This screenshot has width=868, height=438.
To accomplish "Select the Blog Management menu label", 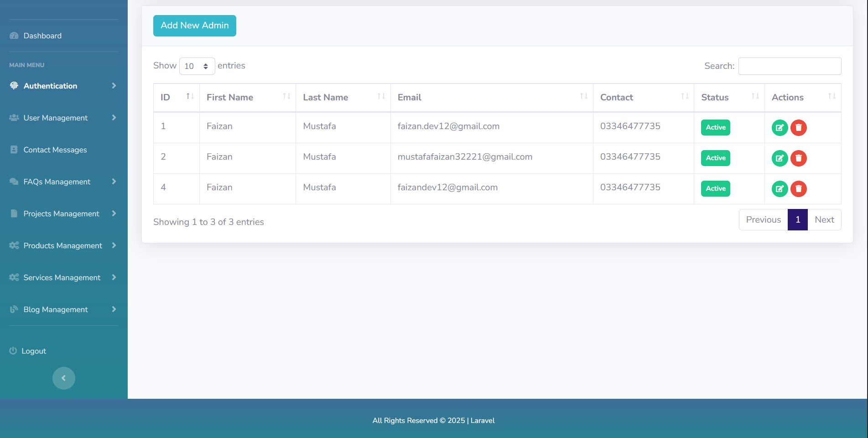I will pyautogui.click(x=56, y=309).
